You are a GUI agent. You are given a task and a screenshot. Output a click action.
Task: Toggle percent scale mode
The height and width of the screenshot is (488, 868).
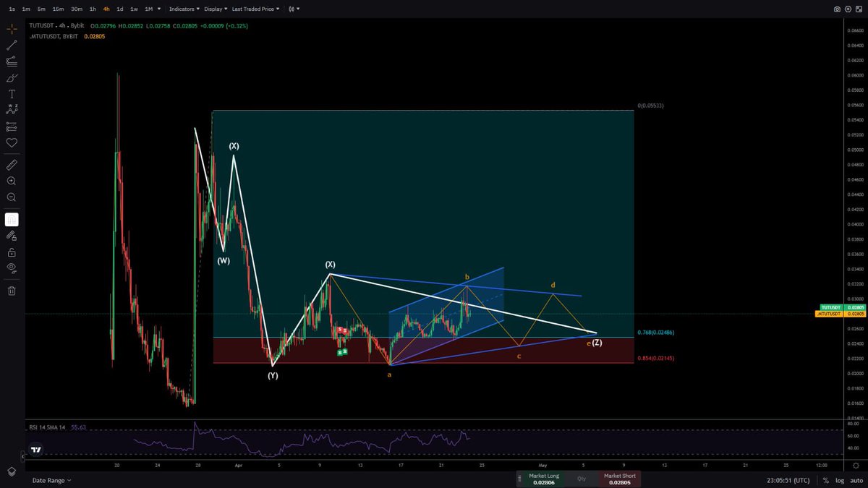click(x=826, y=480)
